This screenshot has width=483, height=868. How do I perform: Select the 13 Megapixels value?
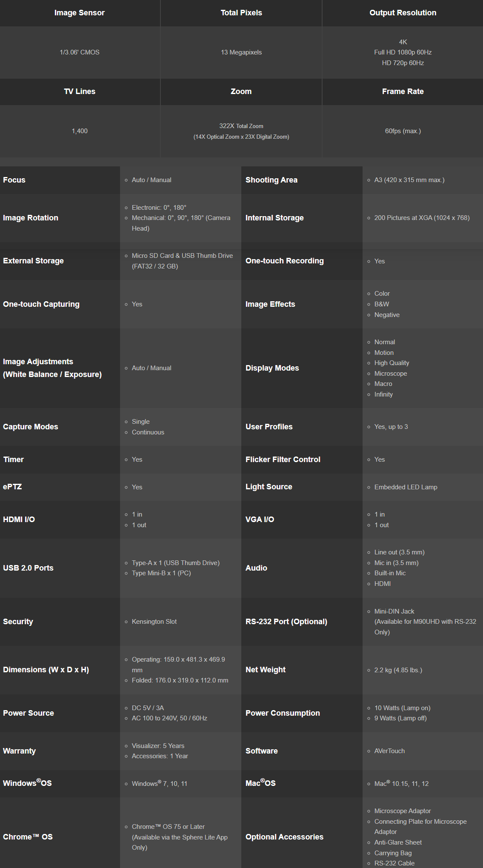coord(241,52)
